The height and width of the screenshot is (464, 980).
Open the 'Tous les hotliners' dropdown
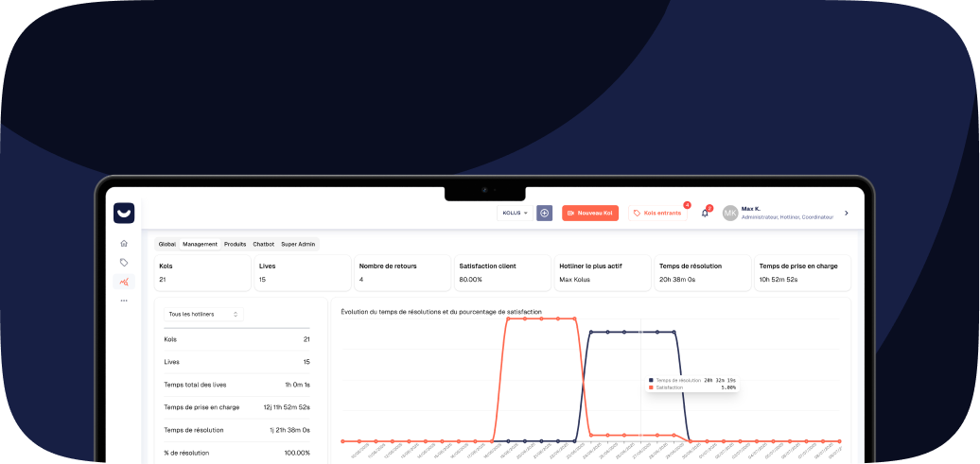(x=203, y=314)
